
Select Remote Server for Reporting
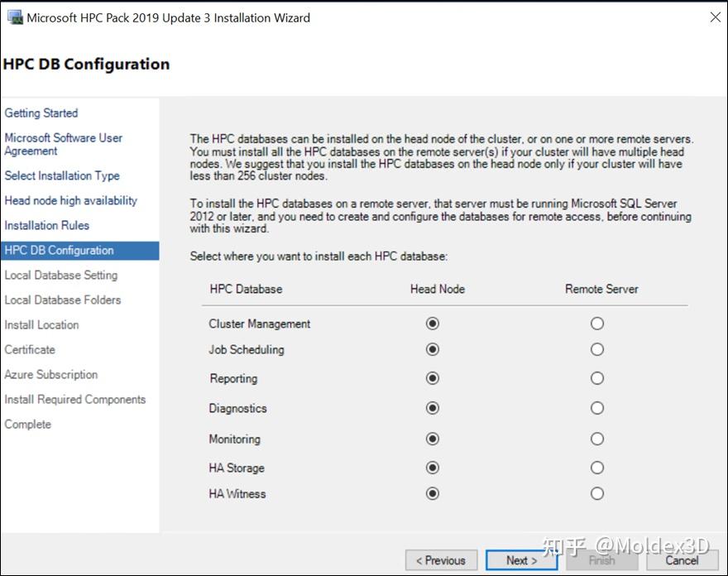597,379
